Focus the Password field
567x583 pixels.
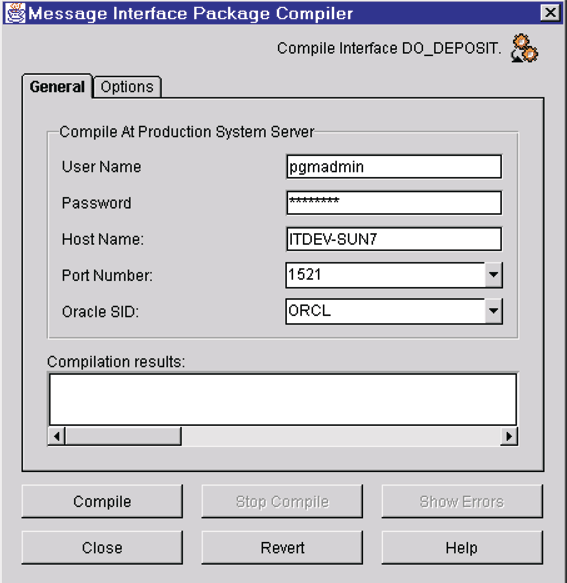(394, 203)
